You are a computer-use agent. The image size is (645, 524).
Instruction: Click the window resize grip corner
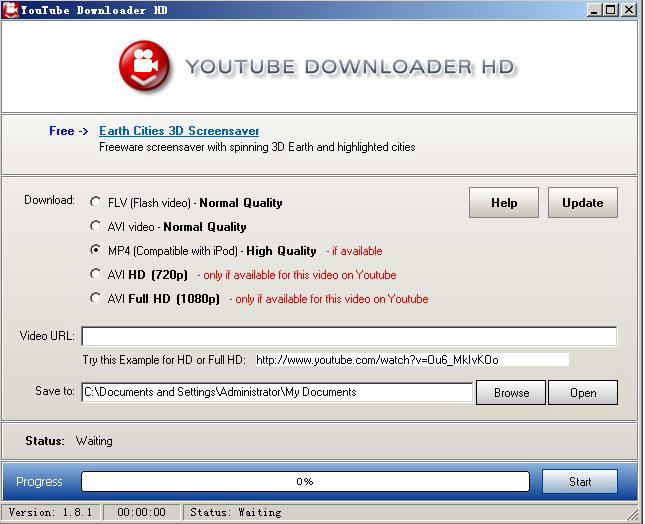click(x=631, y=515)
